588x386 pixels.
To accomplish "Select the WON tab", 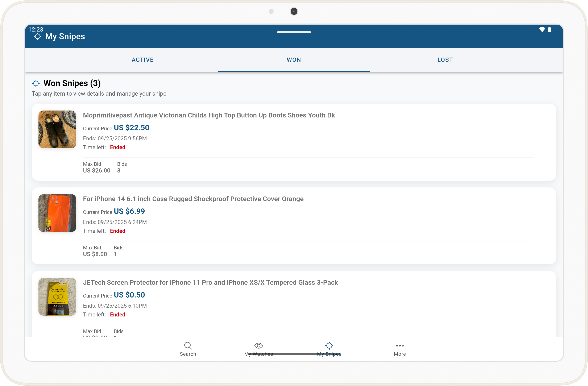I will tap(294, 60).
